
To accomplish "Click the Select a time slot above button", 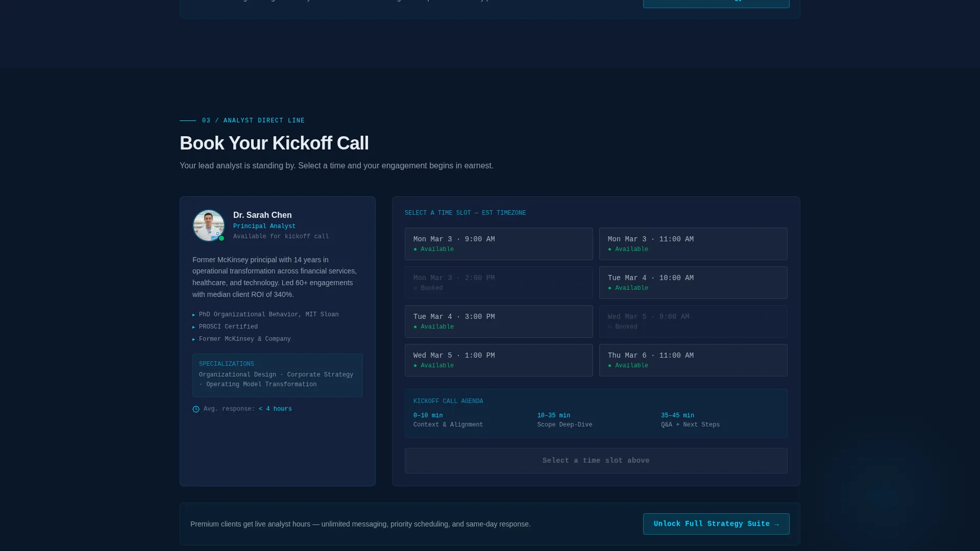I will (596, 461).
